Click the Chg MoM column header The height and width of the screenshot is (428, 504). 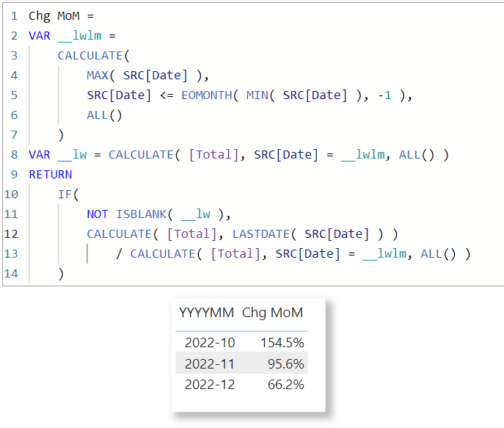pyautogui.click(x=272, y=313)
